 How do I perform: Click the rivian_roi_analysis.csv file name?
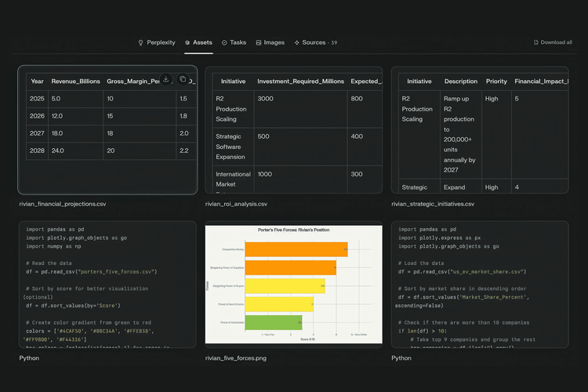[x=236, y=204]
